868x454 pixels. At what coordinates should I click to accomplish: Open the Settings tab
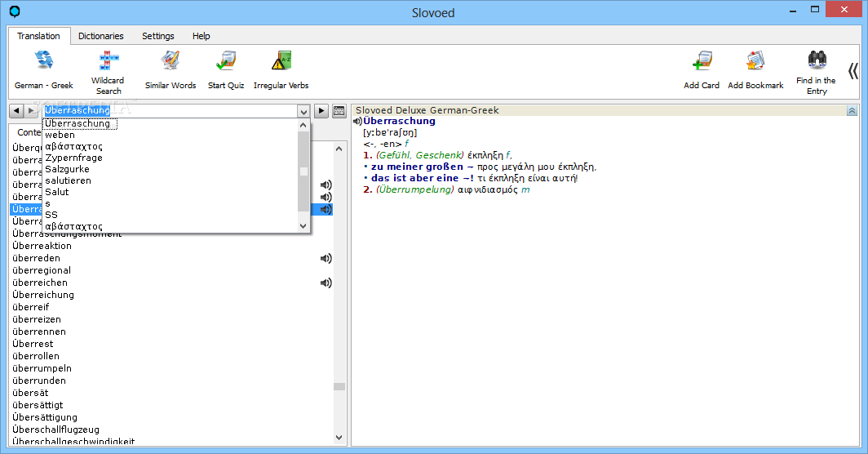pyautogui.click(x=157, y=36)
